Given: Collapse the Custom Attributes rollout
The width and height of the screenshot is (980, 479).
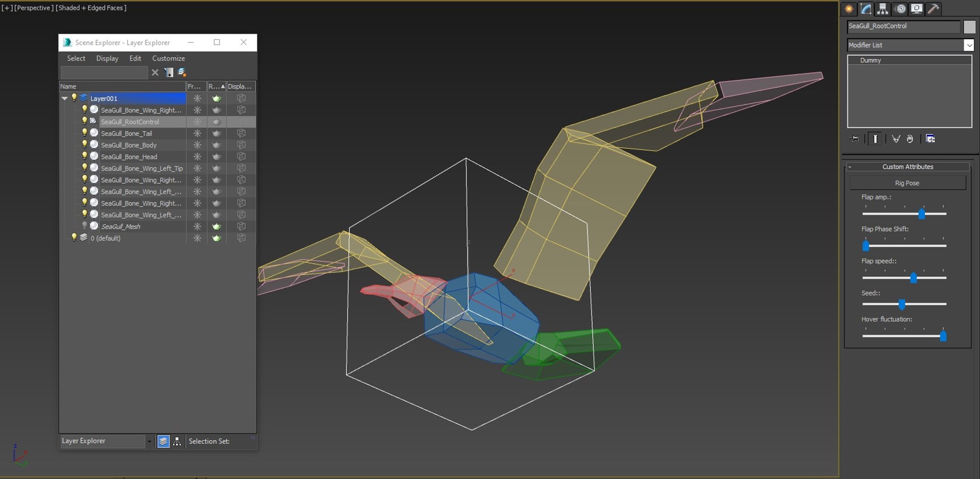Looking at the screenshot, I should [x=850, y=167].
